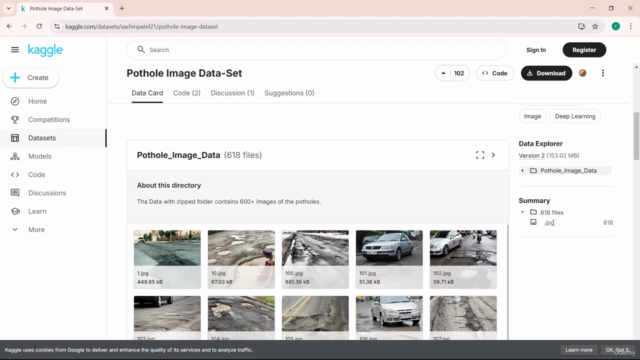The image size is (640, 360).
Task: Click the plus Create button
Action: click(x=31, y=78)
